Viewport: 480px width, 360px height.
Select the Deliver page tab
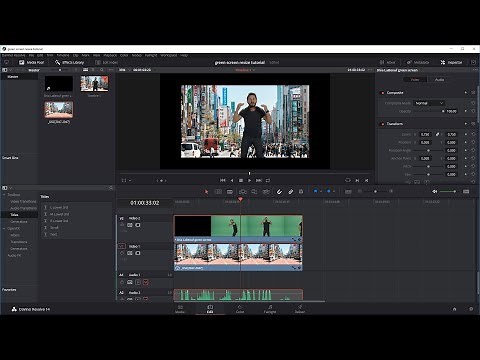pyautogui.click(x=300, y=309)
